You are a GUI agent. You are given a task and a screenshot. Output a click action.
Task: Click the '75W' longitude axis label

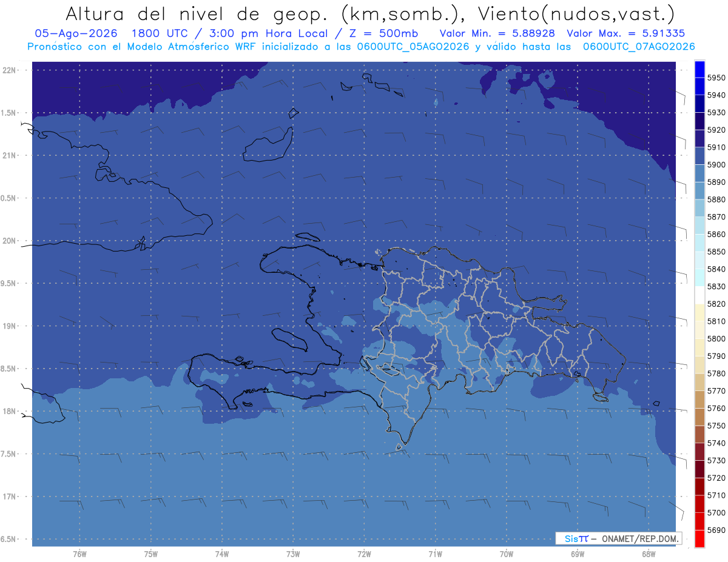(x=151, y=554)
